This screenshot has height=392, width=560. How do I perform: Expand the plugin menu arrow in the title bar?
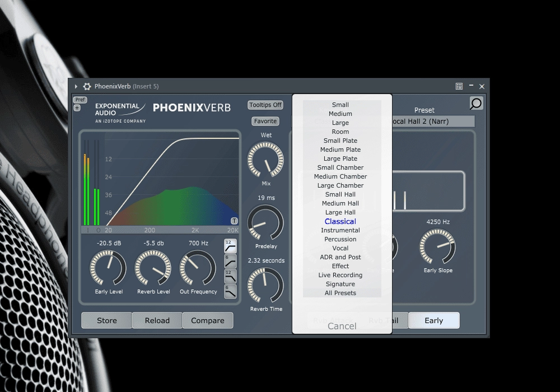(76, 86)
